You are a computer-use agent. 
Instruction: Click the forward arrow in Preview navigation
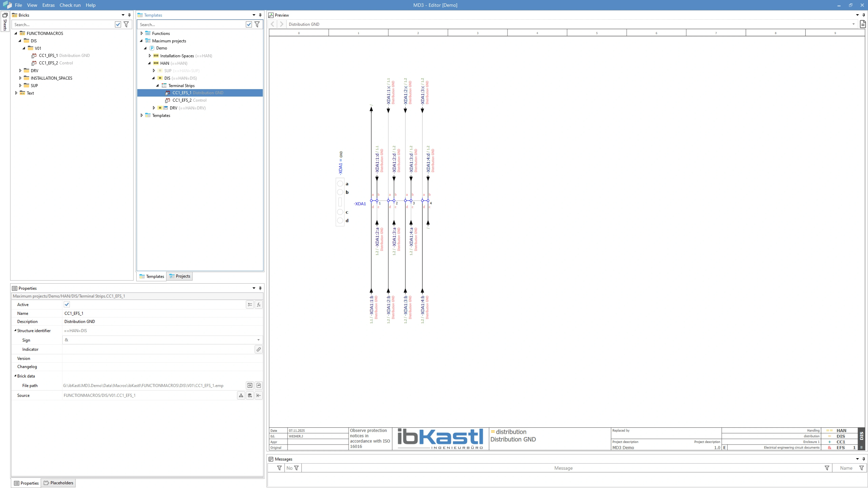(281, 24)
